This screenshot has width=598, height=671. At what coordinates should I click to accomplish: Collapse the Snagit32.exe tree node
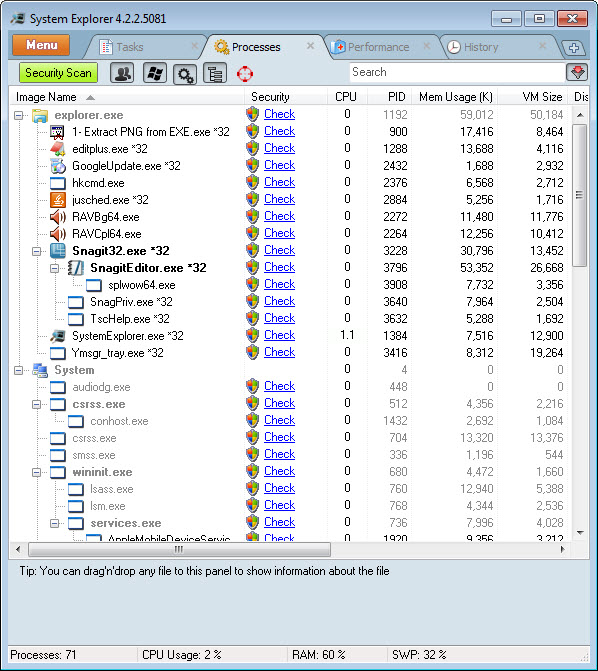[37, 251]
